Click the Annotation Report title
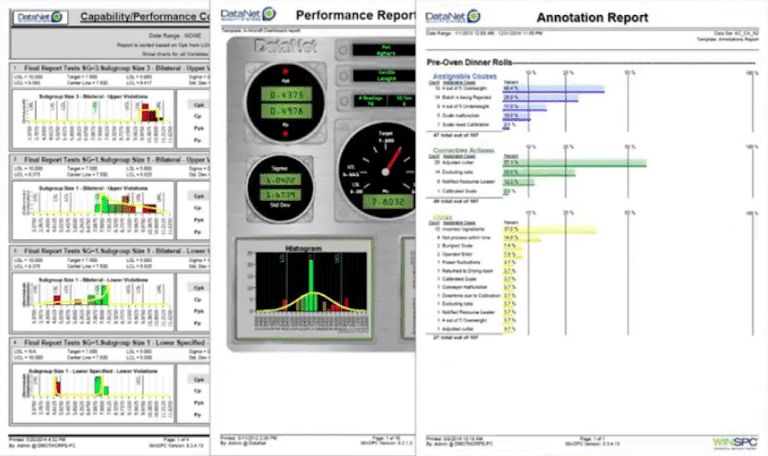This screenshot has width=768, height=456. coord(592,18)
